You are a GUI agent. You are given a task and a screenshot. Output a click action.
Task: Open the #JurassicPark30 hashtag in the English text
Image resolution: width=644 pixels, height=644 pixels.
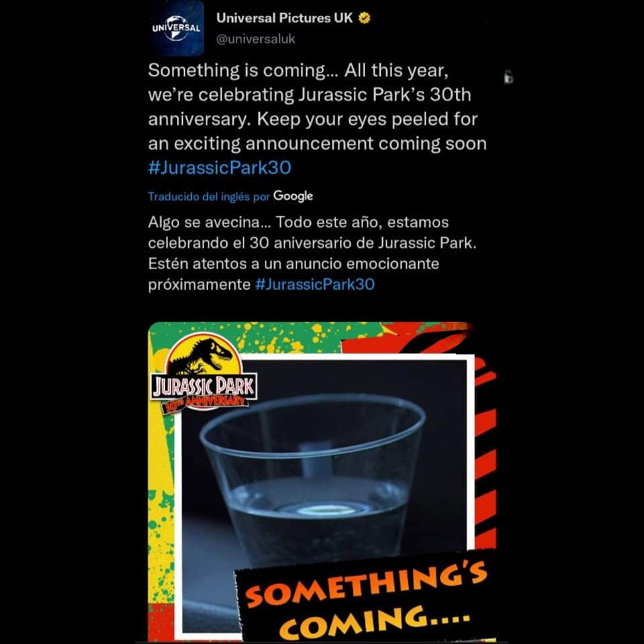click(x=220, y=168)
